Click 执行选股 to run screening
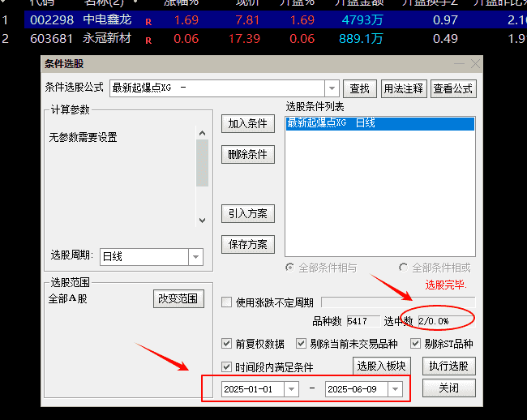The height and width of the screenshot is (420, 527). (x=448, y=366)
